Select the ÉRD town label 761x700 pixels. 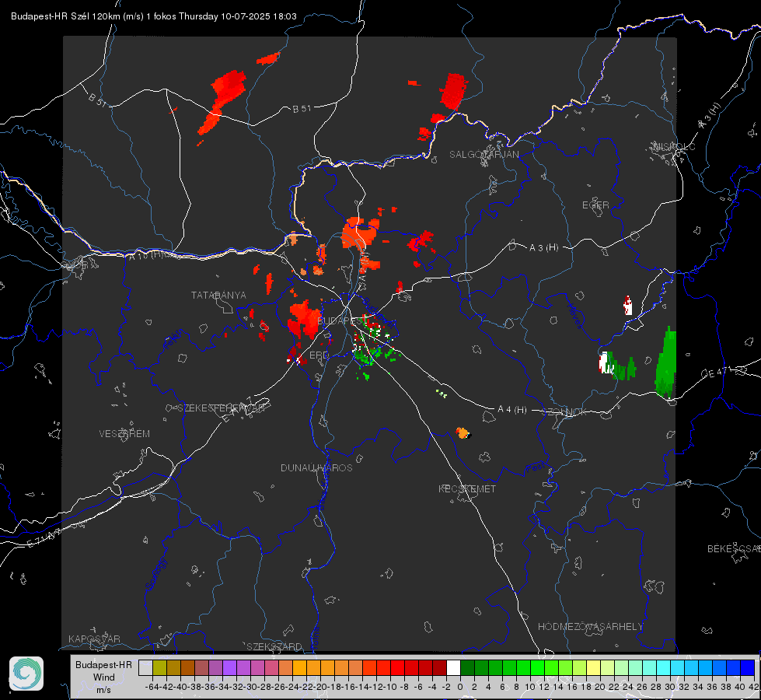(x=319, y=355)
